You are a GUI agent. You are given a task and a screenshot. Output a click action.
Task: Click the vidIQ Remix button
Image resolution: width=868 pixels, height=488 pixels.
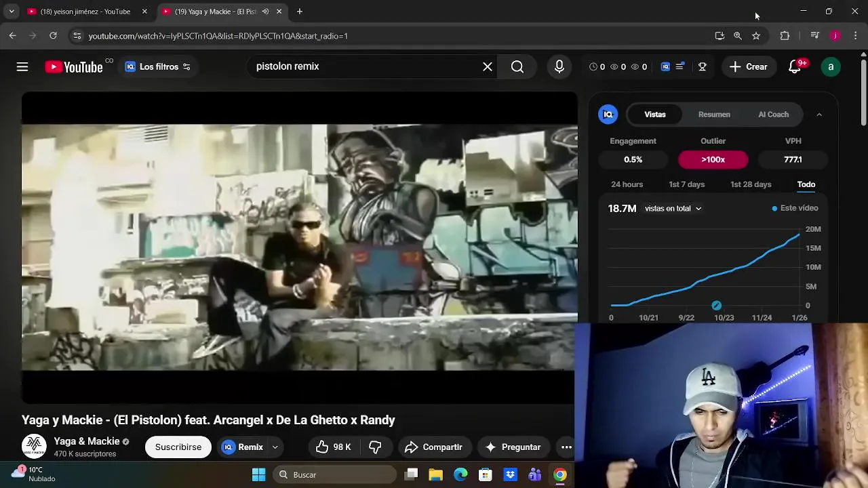pyautogui.click(x=243, y=447)
